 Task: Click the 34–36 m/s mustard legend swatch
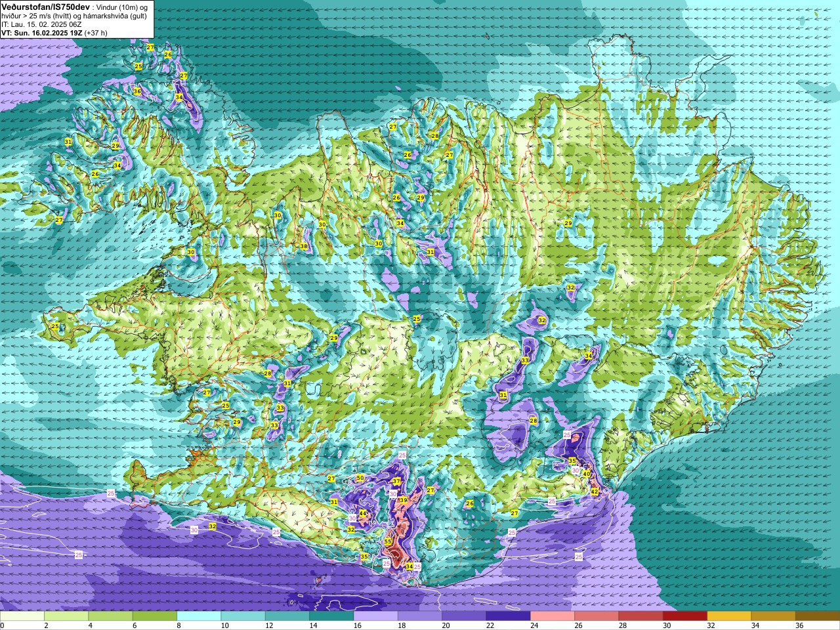[x=773, y=616]
